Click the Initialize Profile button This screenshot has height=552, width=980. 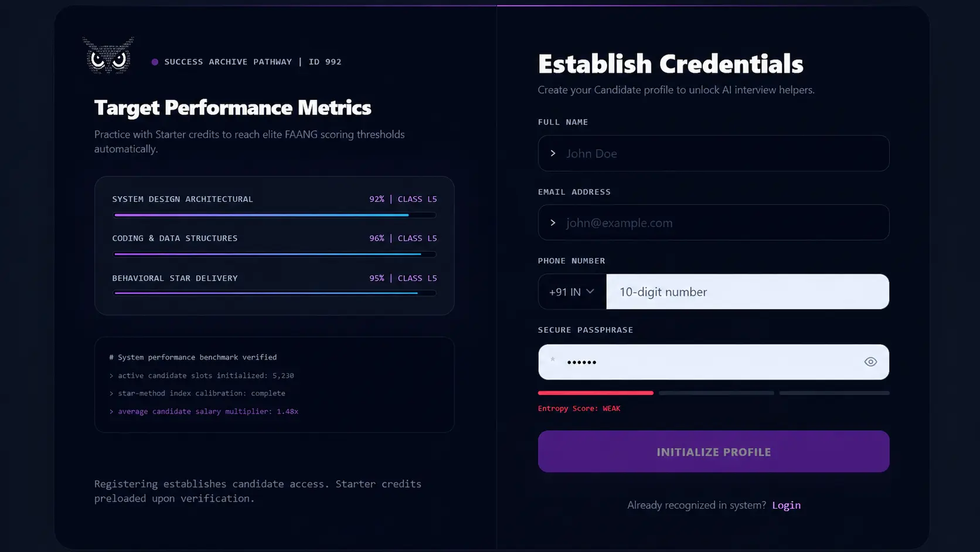click(x=713, y=452)
